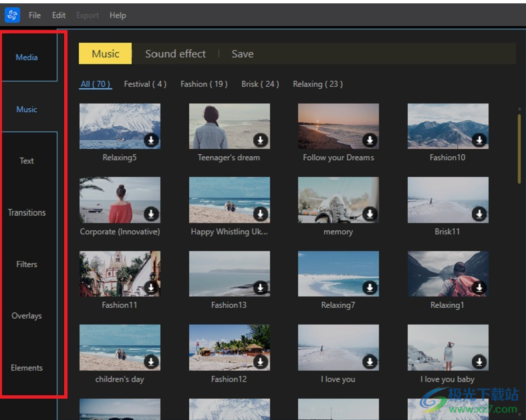Select the Fashion12 beach huts thumbnail
Screen dimensions: 526x420
(229, 347)
